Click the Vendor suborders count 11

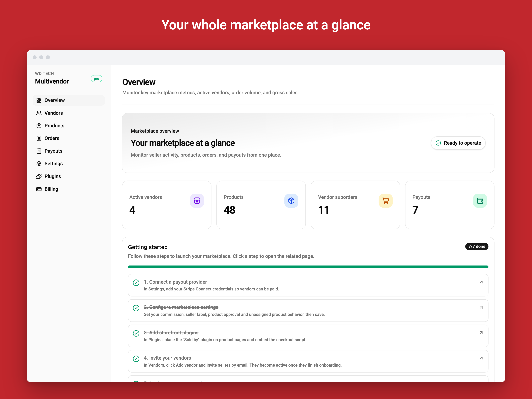pos(324,210)
